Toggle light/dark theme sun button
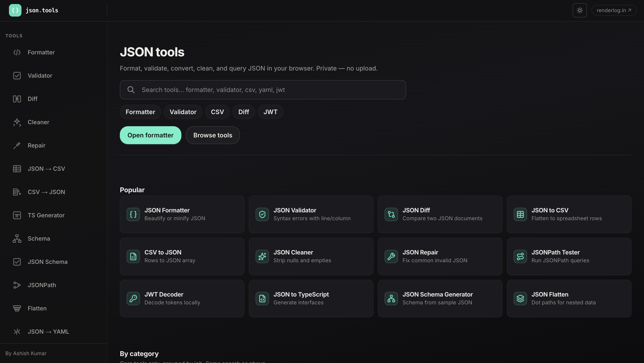This screenshot has width=644, height=363. (580, 10)
